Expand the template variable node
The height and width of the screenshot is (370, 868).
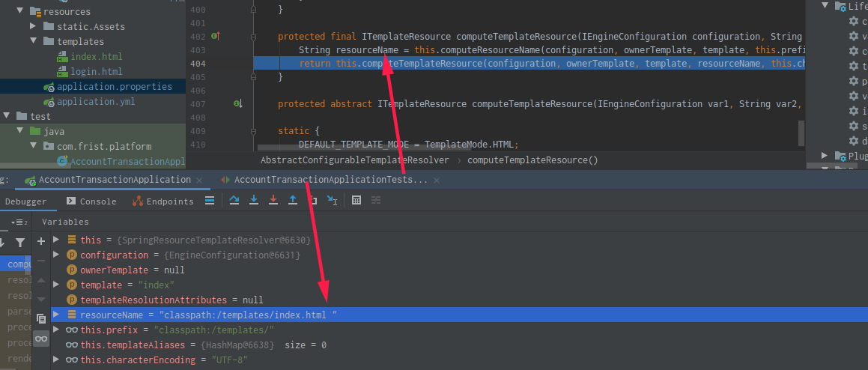pyautogui.click(x=55, y=285)
